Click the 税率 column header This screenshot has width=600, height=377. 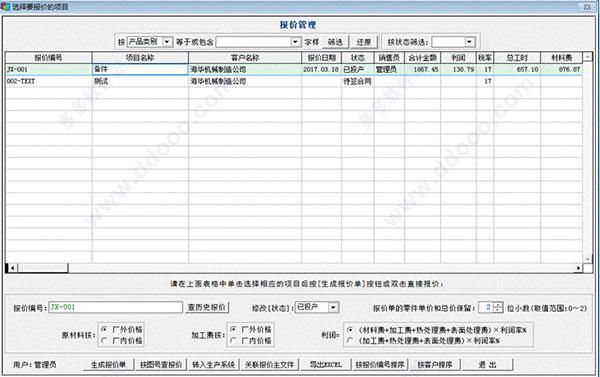(x=485, y=58)
